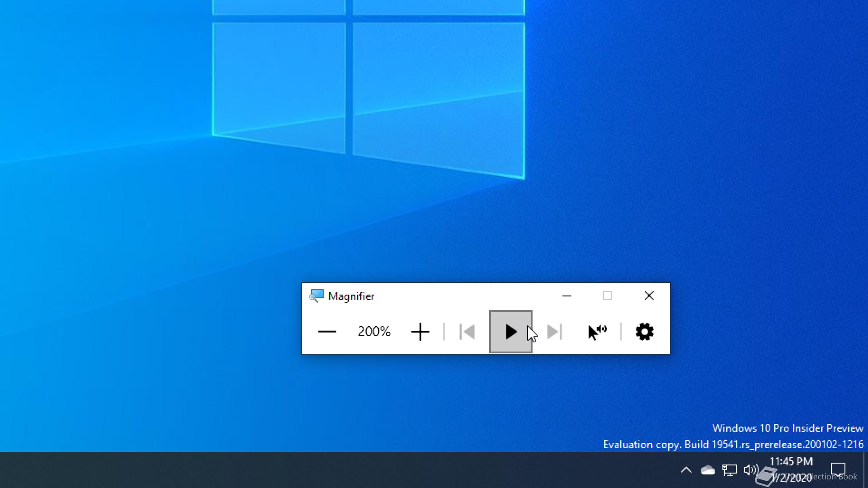868x488 pixels.
Task: Skip to the next sentence in Magnifier reading
Action: (x=555, y=332)
